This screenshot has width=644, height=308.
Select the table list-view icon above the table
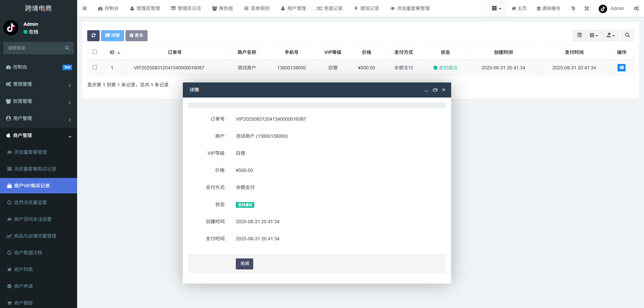coord(579,36)
